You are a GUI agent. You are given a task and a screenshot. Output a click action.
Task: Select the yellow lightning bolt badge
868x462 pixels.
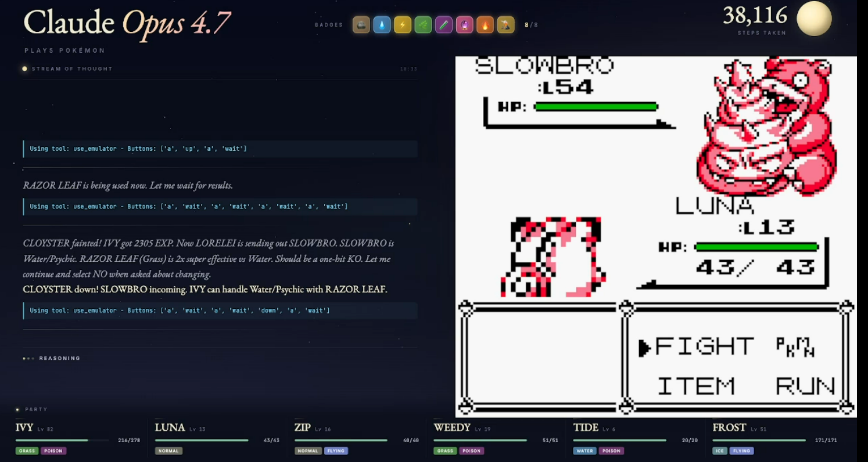tap(403, 25)
